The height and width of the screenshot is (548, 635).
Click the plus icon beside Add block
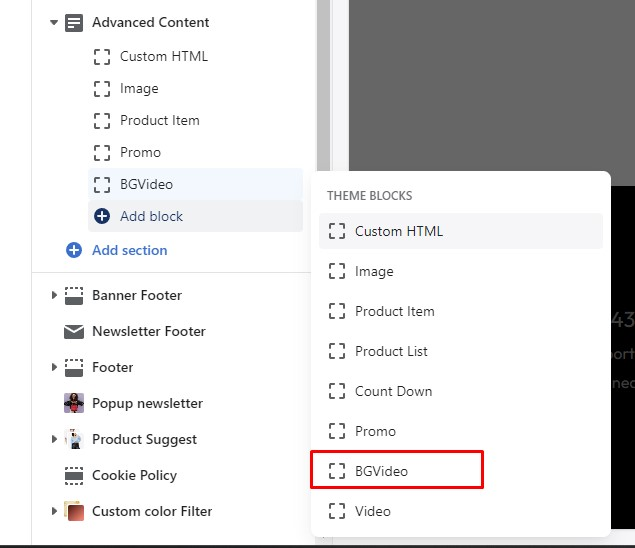coord(101,216)
